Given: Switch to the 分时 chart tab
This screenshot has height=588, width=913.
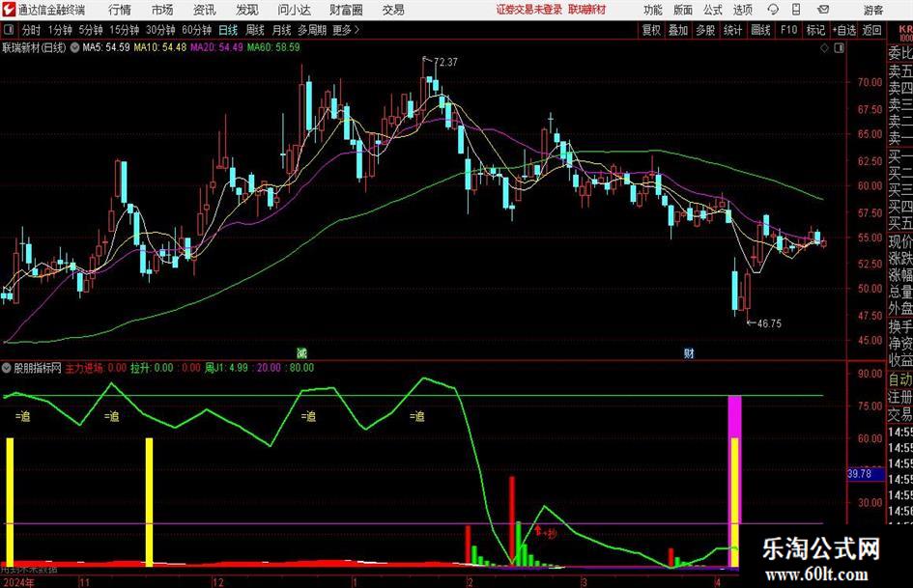Looking at the screenshot, I should [x=32, y=30].
